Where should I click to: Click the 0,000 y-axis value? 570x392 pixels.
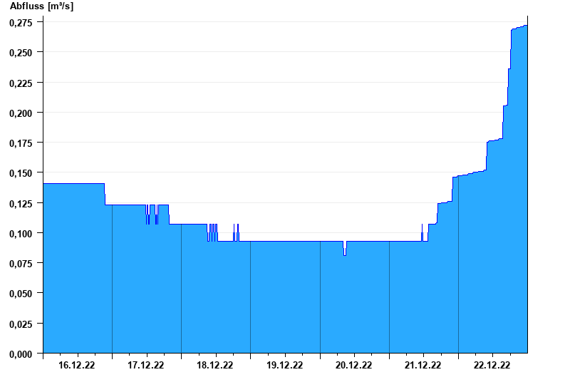click(21, 354)
